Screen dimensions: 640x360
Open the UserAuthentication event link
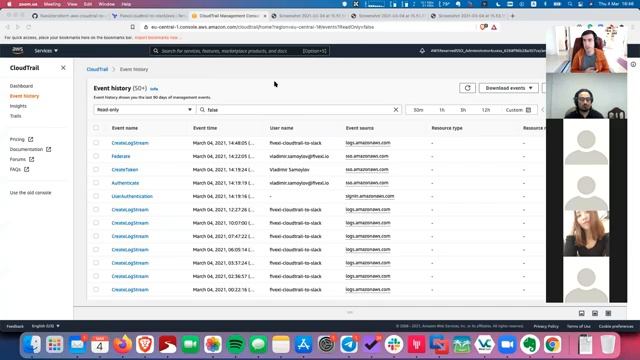tap(132, 196)
